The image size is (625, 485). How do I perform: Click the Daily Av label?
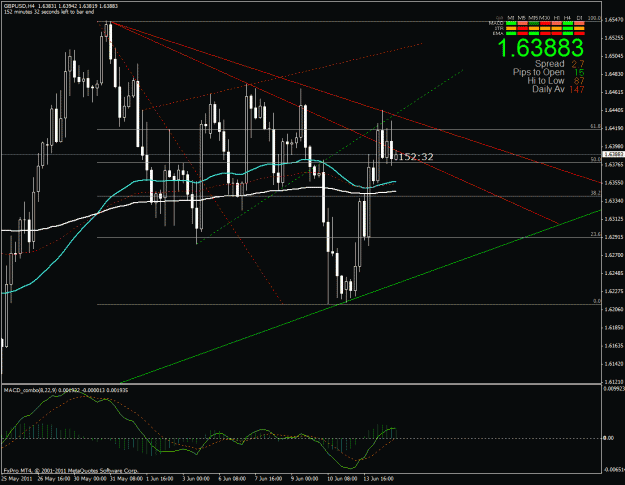(548, 89)
